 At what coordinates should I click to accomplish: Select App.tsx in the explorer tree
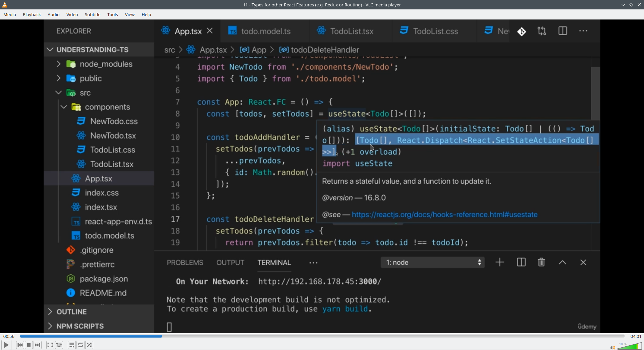point(99,179)
